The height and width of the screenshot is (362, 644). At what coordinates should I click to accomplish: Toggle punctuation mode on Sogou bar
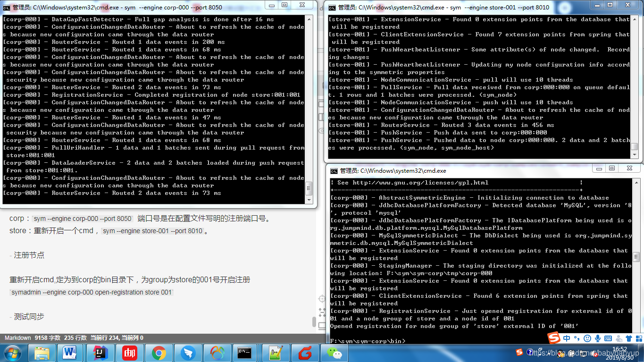click(x=577, y=338)
